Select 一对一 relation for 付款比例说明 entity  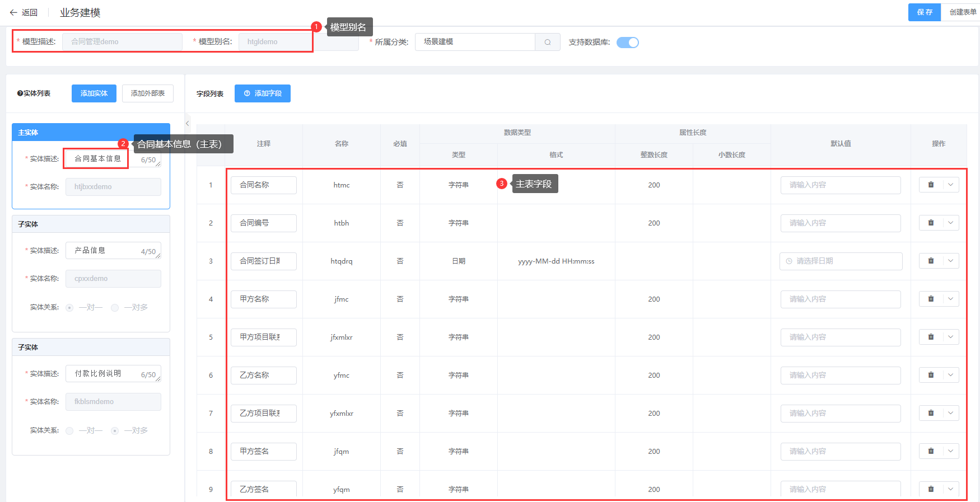click(x=69, y=431)
